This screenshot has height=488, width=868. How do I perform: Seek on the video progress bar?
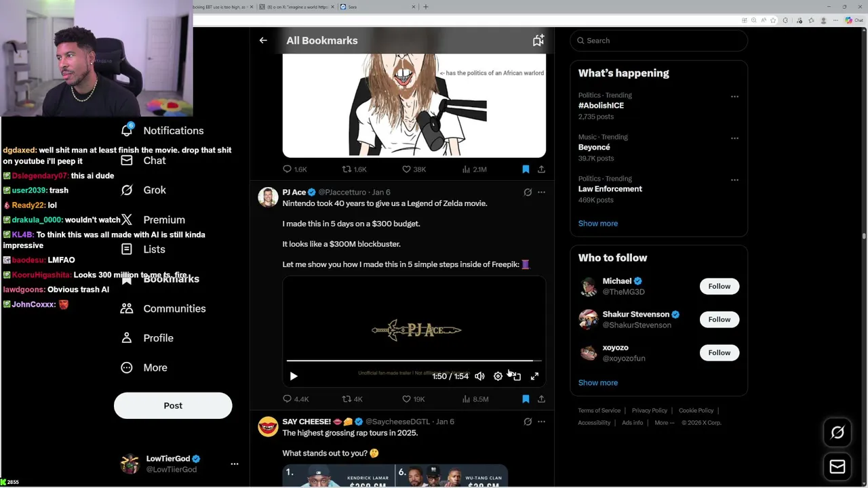[414, 361]
